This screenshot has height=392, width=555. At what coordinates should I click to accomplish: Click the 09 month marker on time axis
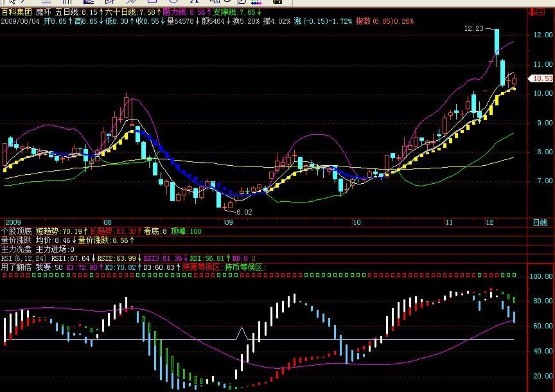(229, 222)
